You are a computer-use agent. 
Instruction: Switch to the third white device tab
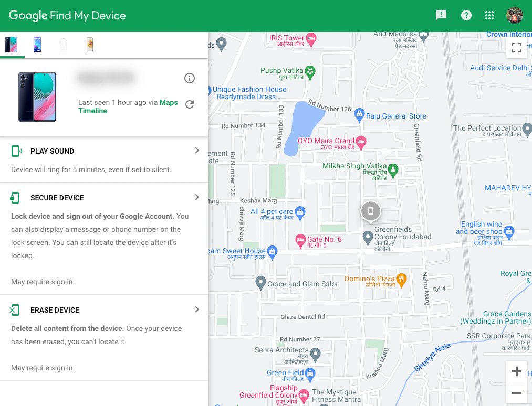click(x=64, y=45)
